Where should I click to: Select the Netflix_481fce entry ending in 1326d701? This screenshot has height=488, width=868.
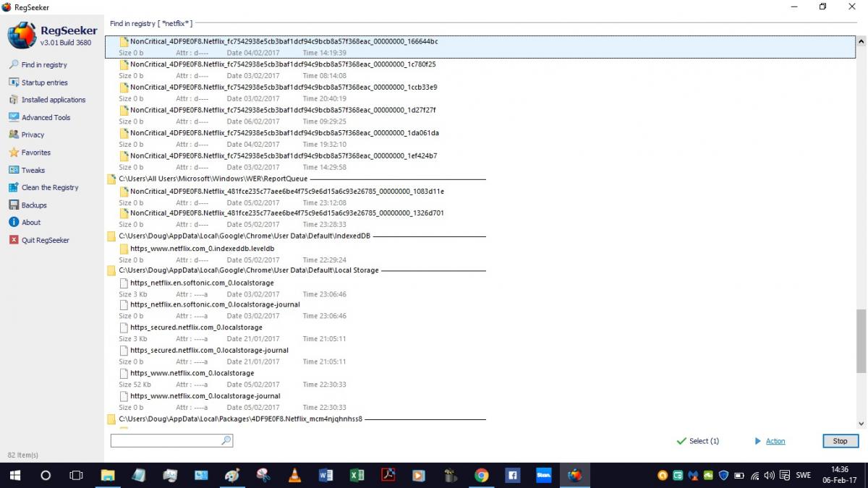pyautogui.click(x=287, y=213)
